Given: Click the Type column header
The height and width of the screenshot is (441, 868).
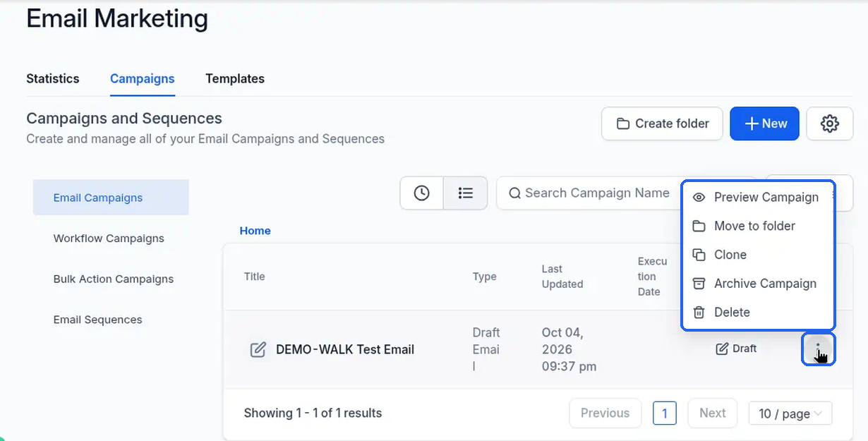Looking at the screenshot, I should pyautogui.click(x=485, y=277).
